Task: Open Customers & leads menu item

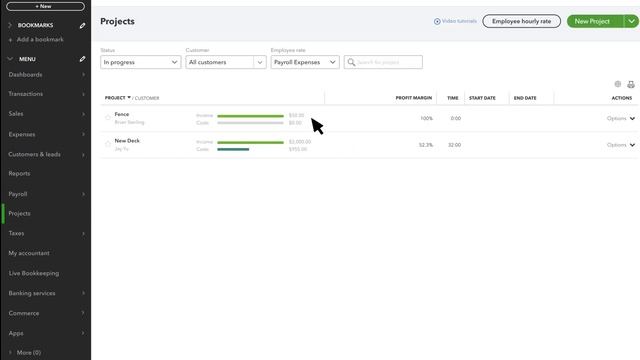Action: tap(35, 155)
